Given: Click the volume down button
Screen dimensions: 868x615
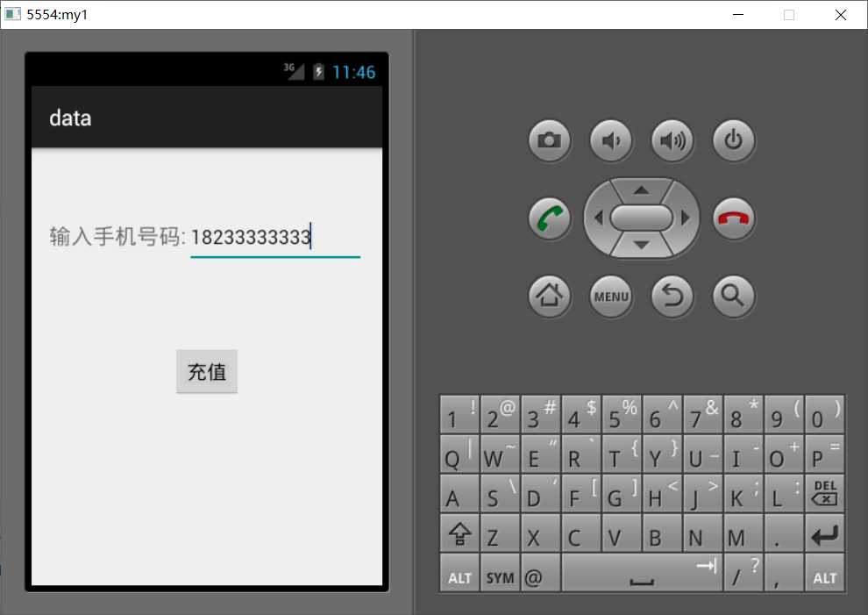Looking at the screenshot, I should tap(610, 140).
